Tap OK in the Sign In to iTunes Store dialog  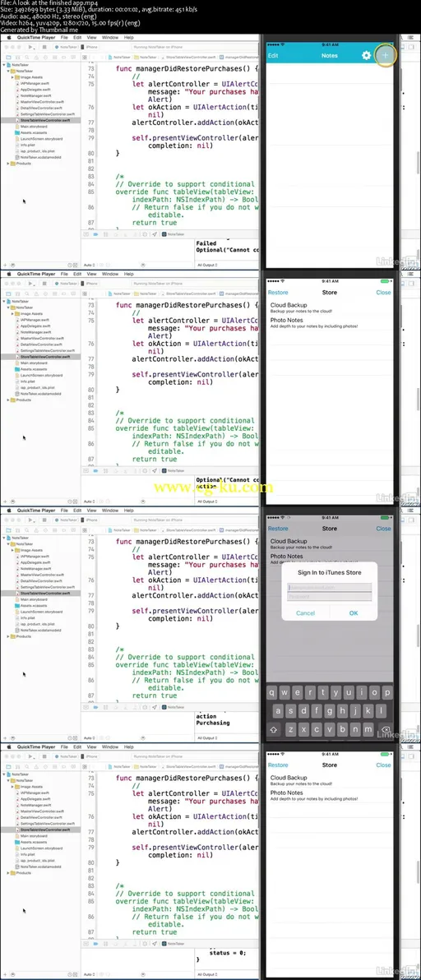354,613
